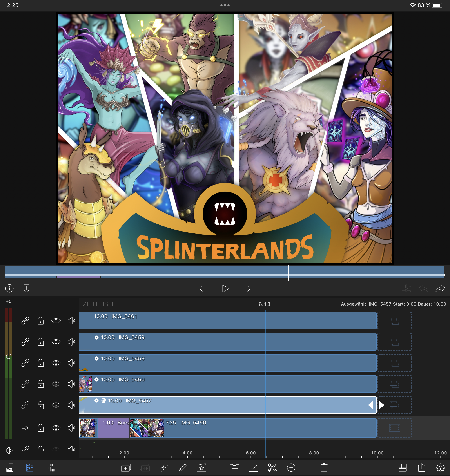Lock the IMG_5457 track
The image size is (450, 476).
(x=40, y=405)
